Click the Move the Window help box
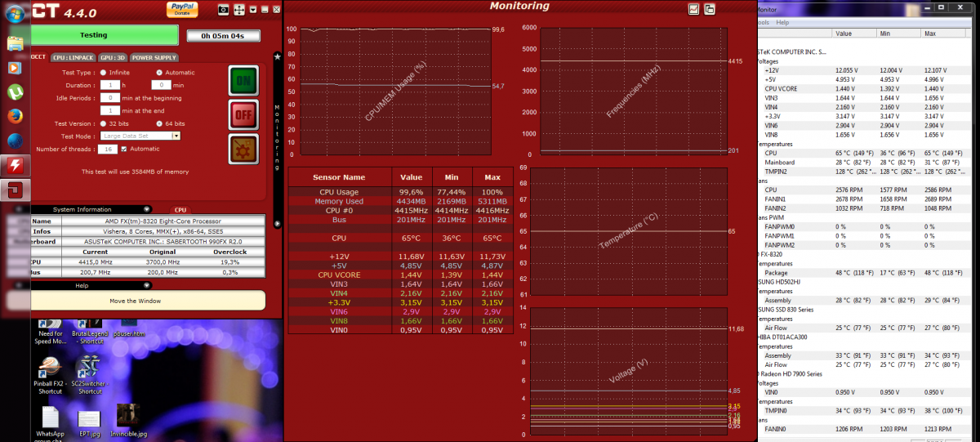The image size is (980, 442). tap(136, 301)
